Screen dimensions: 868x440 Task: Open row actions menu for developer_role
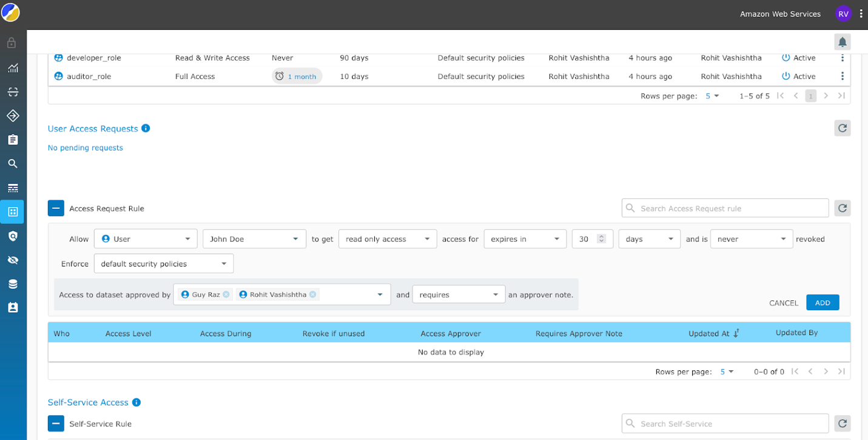pos(842,58)
